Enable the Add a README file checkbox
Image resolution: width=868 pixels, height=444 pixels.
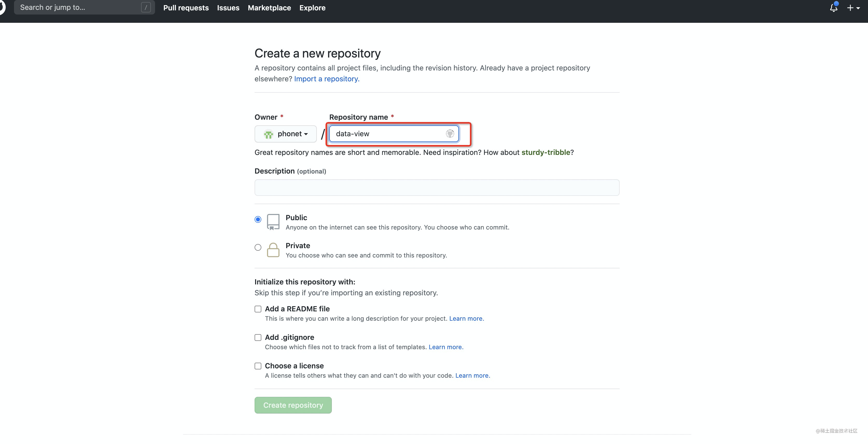pos(258,309)
